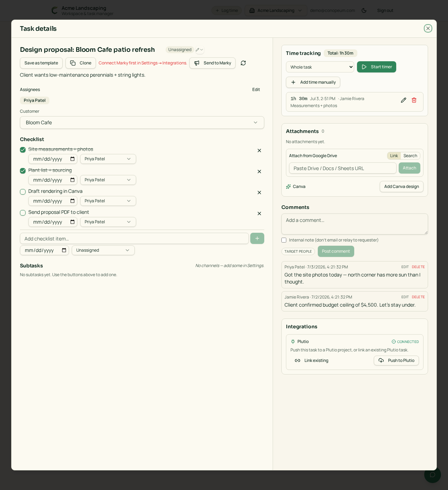Click Sign out in header
The image size is (448, 490).
pyautogui.click(x=385, y=10)
